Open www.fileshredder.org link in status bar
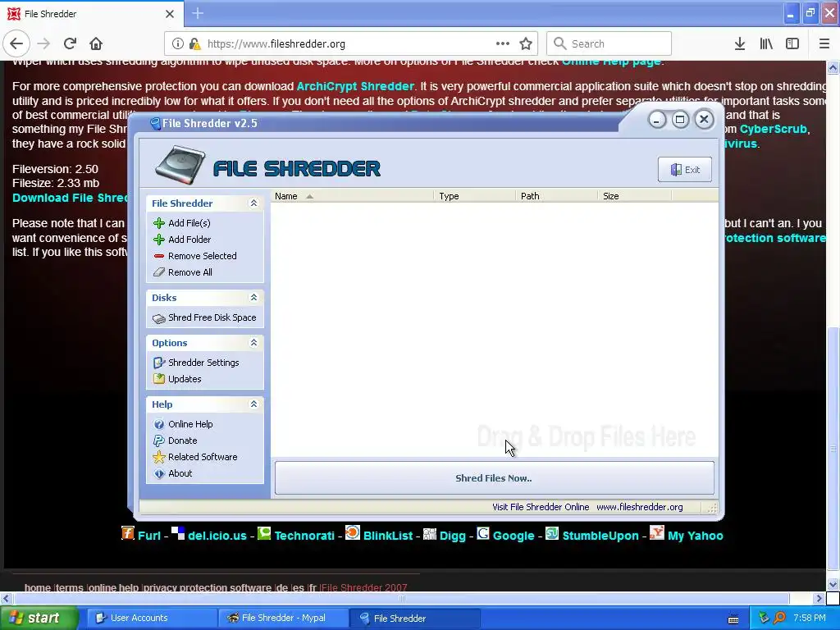840x630 pixels. click(640, 507)
